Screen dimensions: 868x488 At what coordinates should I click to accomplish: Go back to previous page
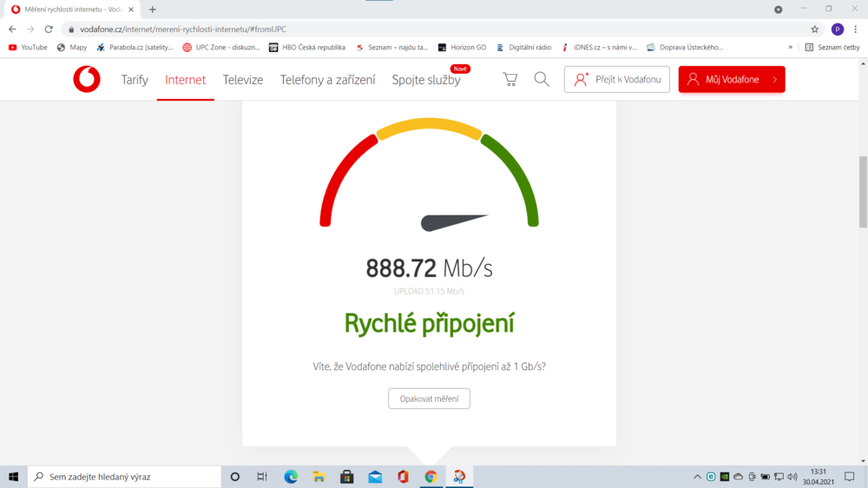click(x=12, y=30)
